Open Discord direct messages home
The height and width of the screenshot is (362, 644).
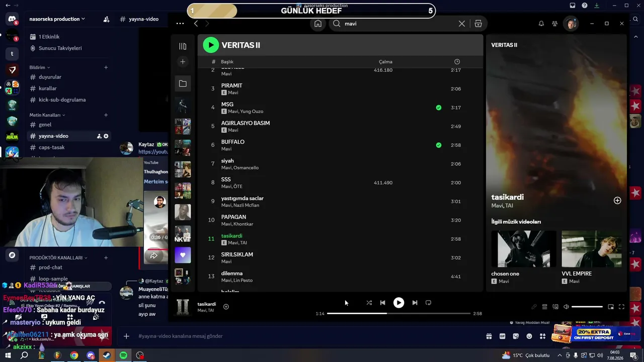[12, 20]
